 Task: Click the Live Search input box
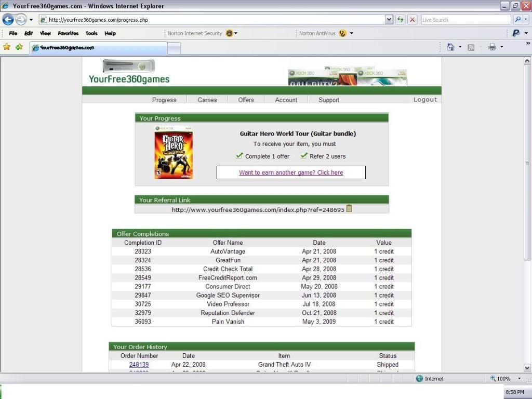pos(466,20)
